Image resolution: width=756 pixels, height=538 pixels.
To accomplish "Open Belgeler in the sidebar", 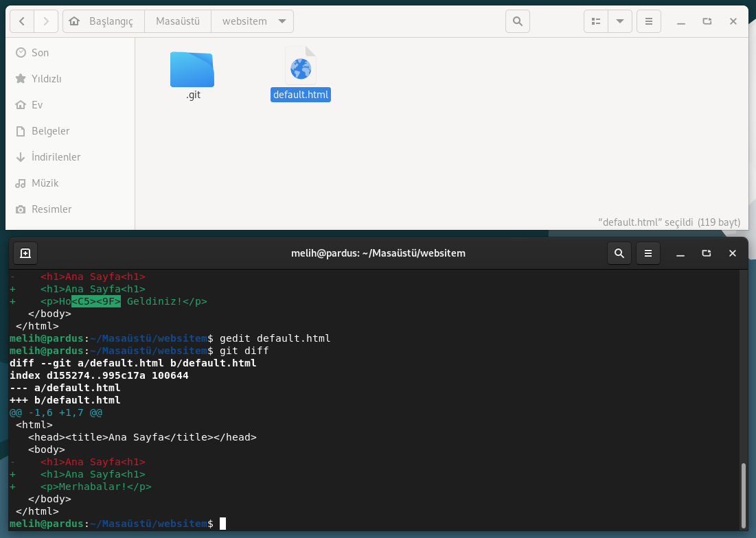I will click(70, 130).
